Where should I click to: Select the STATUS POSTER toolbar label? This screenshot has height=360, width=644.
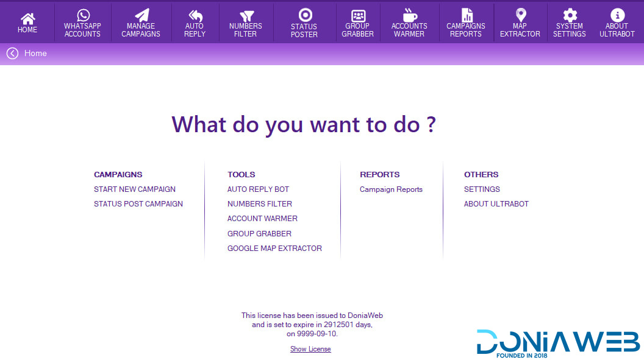[x=304, y=30]
